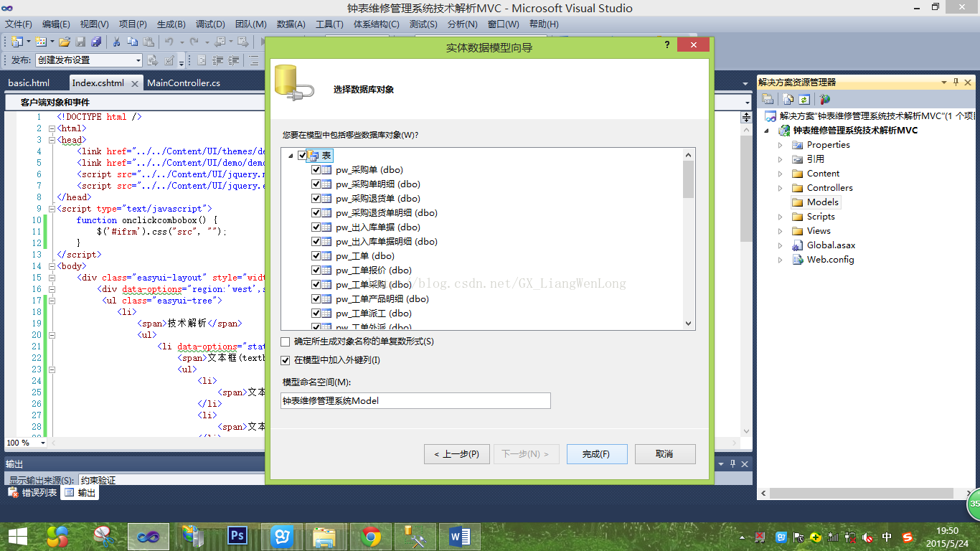Collapse the 钟表维修管理系统技术解析MVC project node
Screen dimensions: 980x551
(767, 131)
